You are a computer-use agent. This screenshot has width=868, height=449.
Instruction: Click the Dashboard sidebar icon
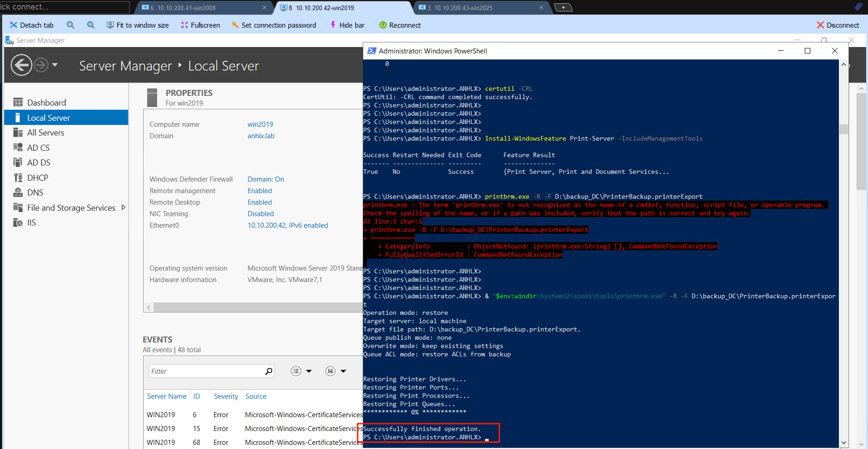tap(18, 102)
